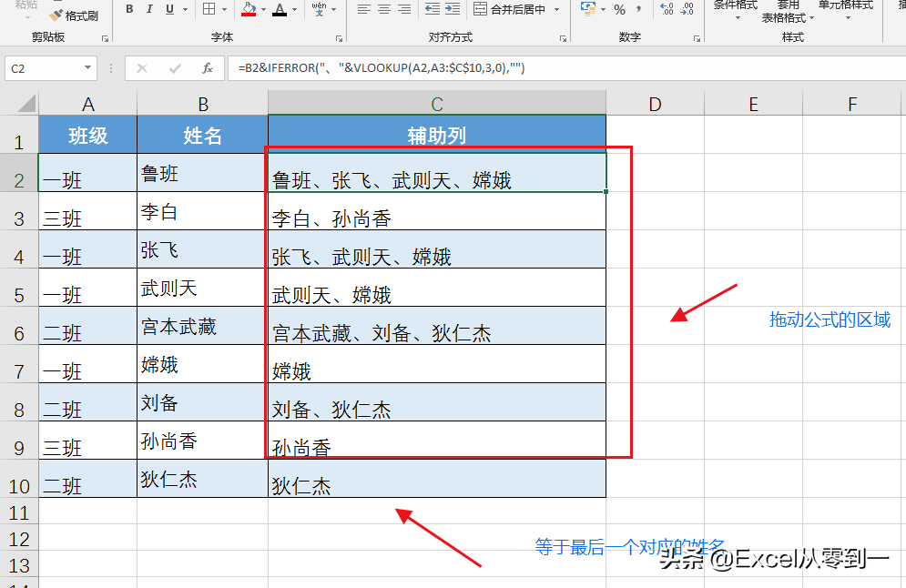This screenshot has width=906, height=588.
Task: Toggle underline formatting
Action: coord(169,9)
